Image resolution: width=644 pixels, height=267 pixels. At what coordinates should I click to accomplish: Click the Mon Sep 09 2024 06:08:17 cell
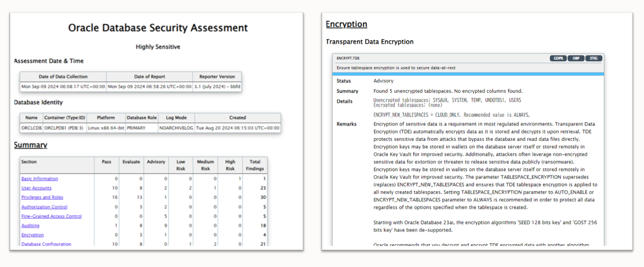point(63,87)
